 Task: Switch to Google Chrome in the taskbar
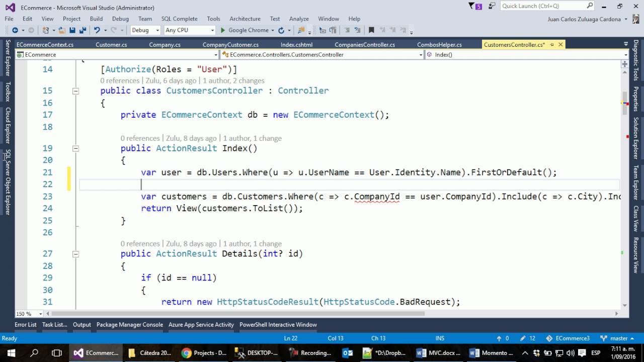click(204, 352)
